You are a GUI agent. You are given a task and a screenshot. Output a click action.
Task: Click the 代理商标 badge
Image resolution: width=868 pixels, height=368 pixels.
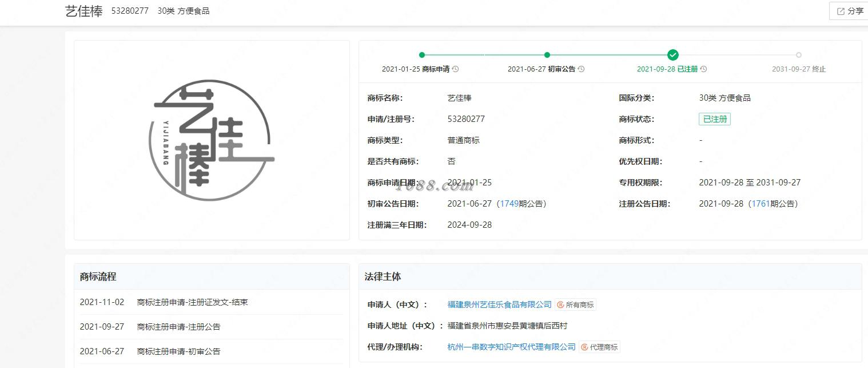click(600, 347)
